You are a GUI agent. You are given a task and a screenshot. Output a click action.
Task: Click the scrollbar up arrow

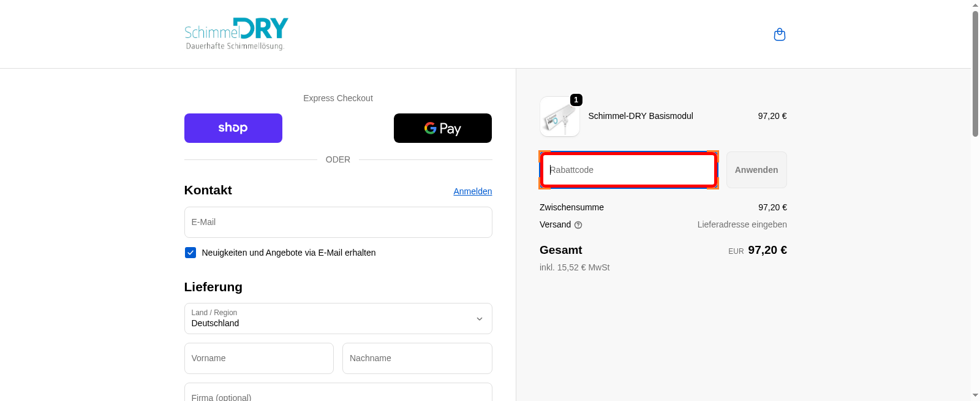click(975, 5)
